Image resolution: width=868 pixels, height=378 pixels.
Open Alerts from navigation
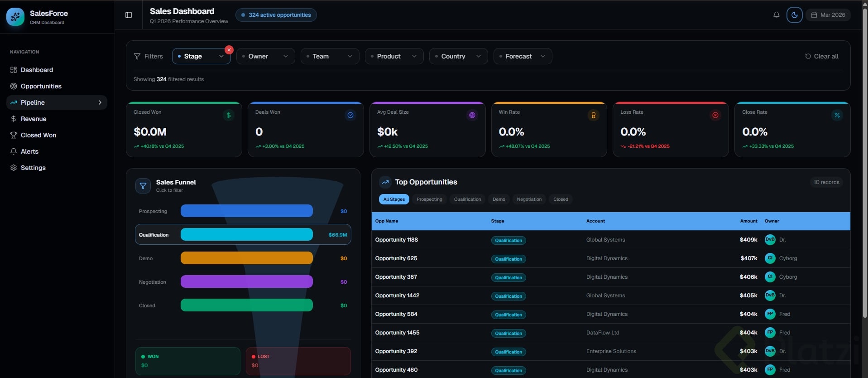tap(57, 151)
